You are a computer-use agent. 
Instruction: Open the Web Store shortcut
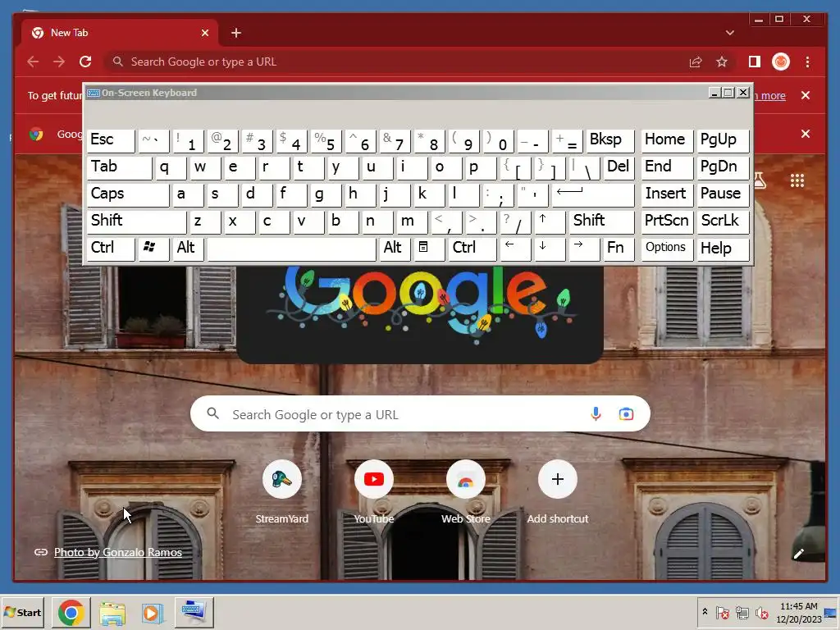tap(466, 492)
